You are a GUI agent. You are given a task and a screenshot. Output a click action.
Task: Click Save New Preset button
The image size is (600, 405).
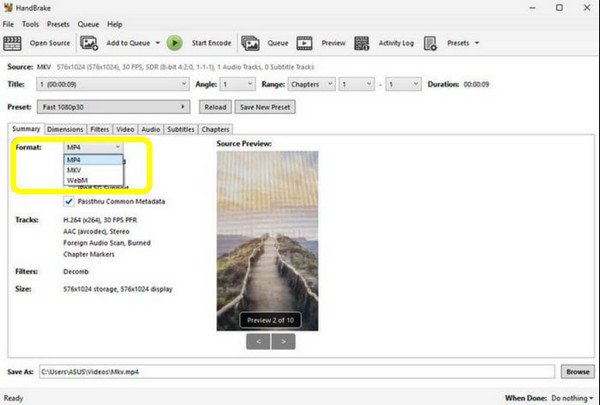[265, 107]
